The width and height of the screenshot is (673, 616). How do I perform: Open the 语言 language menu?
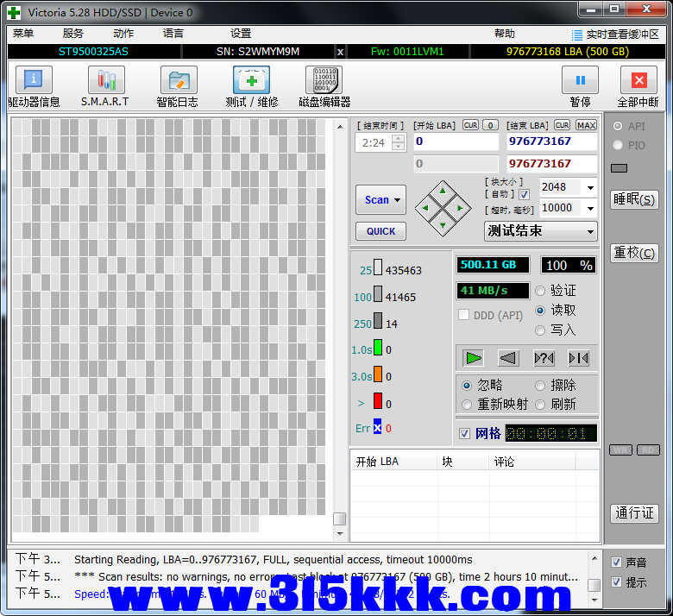[x=173, y=34]
